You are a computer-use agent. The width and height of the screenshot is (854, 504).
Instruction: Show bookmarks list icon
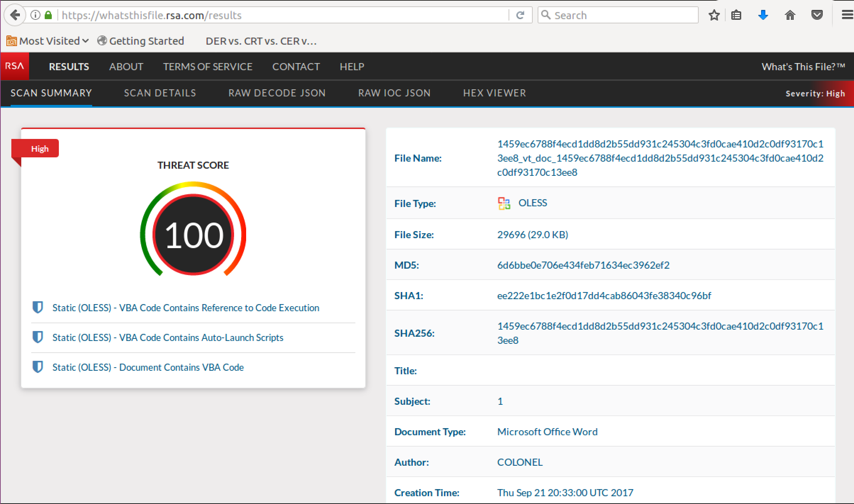(x=736, y=15)
